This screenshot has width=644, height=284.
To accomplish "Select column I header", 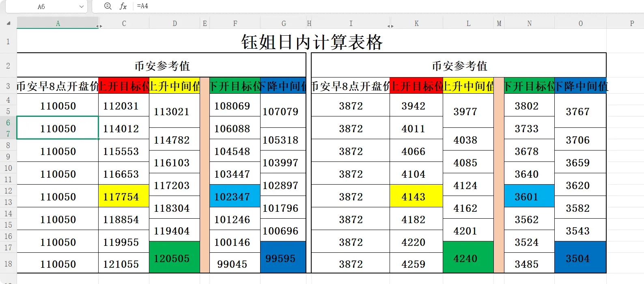I will pos(351,24).
